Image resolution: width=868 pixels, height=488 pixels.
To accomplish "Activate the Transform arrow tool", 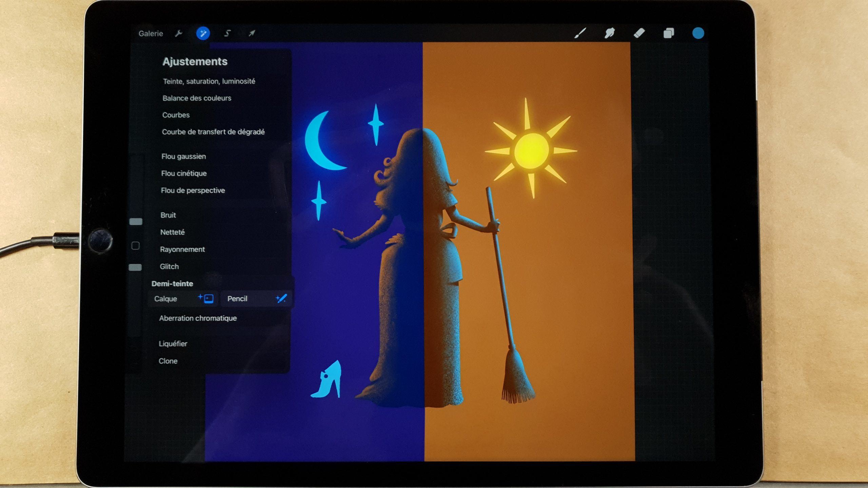I will click(252, 33).
